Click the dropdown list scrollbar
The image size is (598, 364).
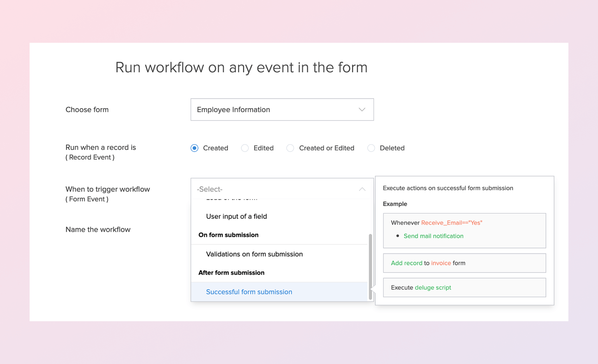[x=370, y=267]
